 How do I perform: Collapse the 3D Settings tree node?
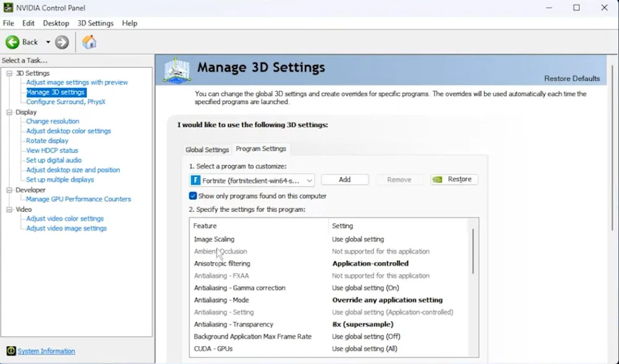(9, 73)
